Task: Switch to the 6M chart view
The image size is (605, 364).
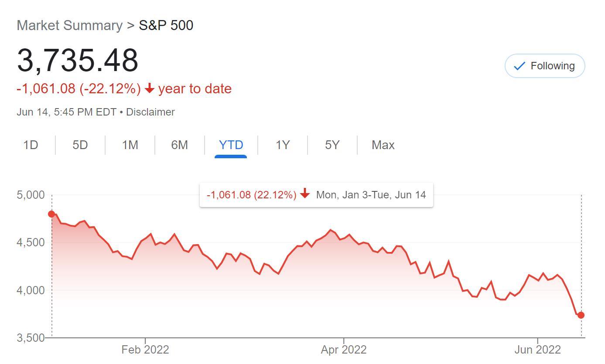Action: pos(179,145)
